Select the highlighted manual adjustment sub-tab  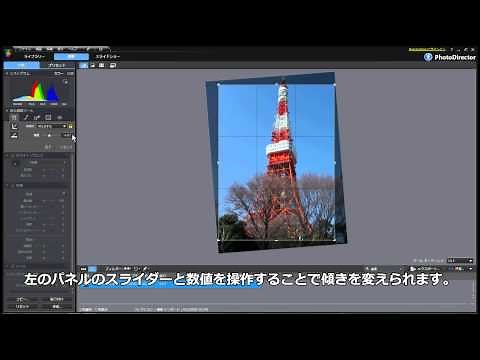click(22, 66)
